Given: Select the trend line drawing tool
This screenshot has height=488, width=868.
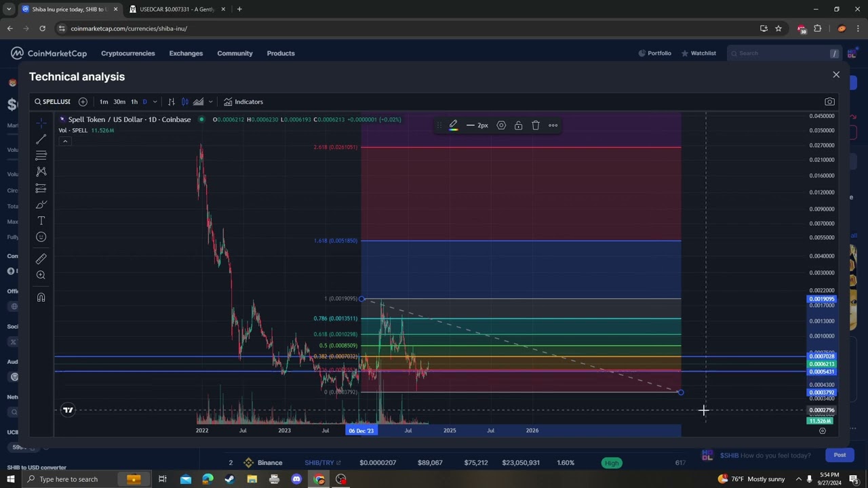Looking at the screenshot, I should (41, 139).
